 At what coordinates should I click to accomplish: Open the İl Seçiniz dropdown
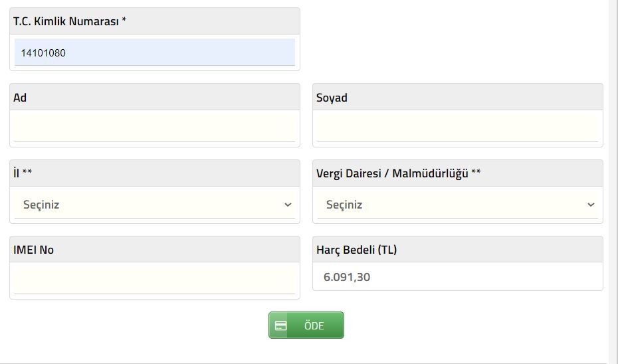point(154,205)
